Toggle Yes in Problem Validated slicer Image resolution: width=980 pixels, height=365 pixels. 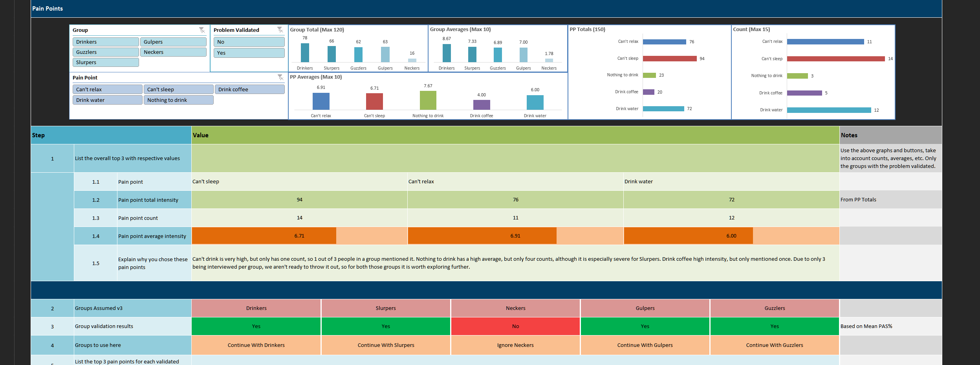(x=249, y=53)
